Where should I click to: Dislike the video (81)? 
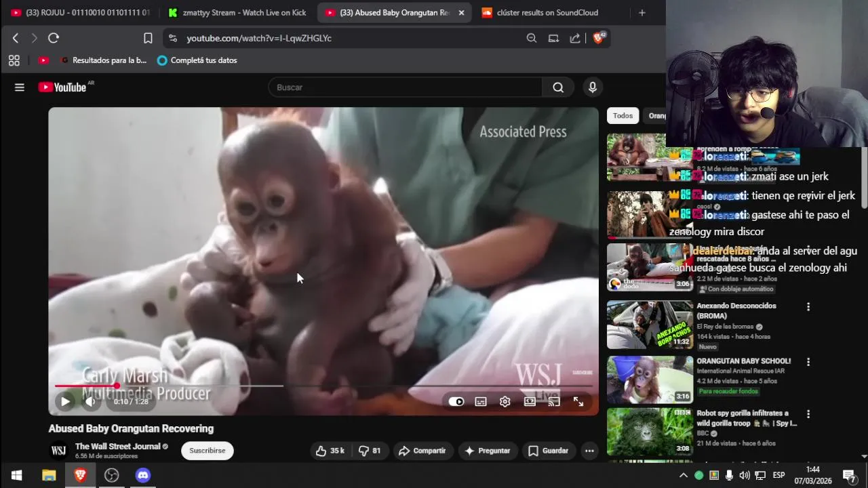(x=370, y=451)
